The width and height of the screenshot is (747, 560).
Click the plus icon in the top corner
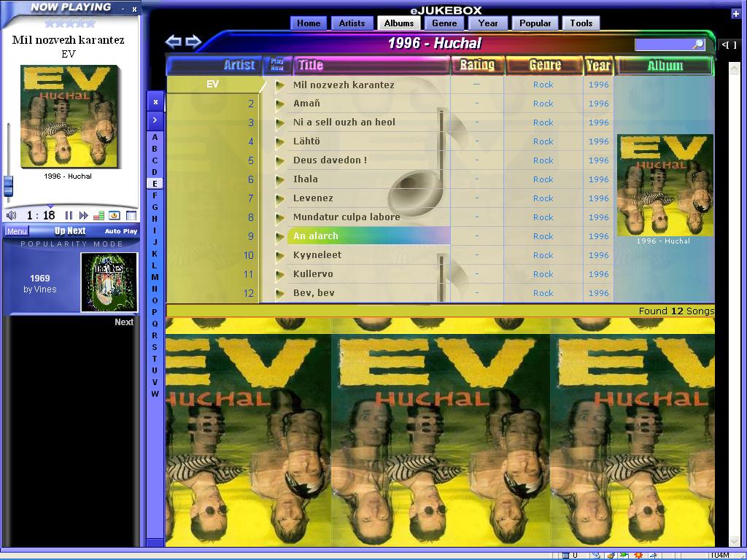coord(735,14)
